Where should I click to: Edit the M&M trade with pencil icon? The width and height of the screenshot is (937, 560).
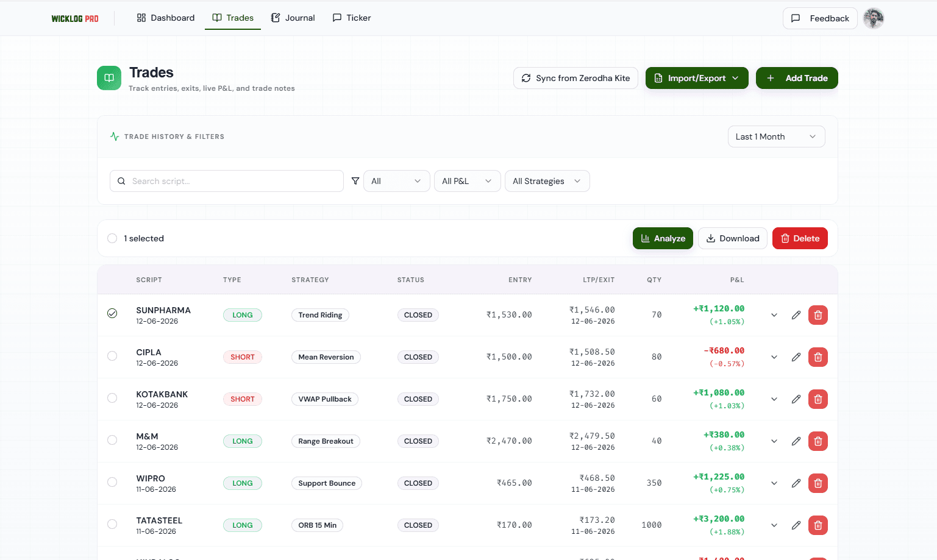pos(796,441)
